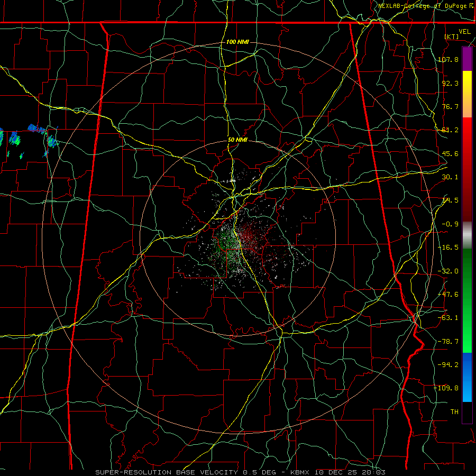
Task: Click the -109.8 value on velocity scale
Action: [x=446, y=388]
